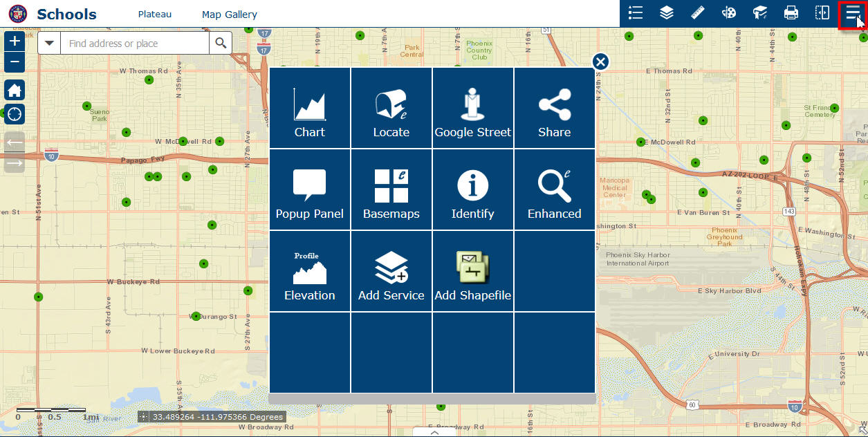Click the school point near W Buckeye Rd
The image size is (868, 437).
(x=203, y=263)
